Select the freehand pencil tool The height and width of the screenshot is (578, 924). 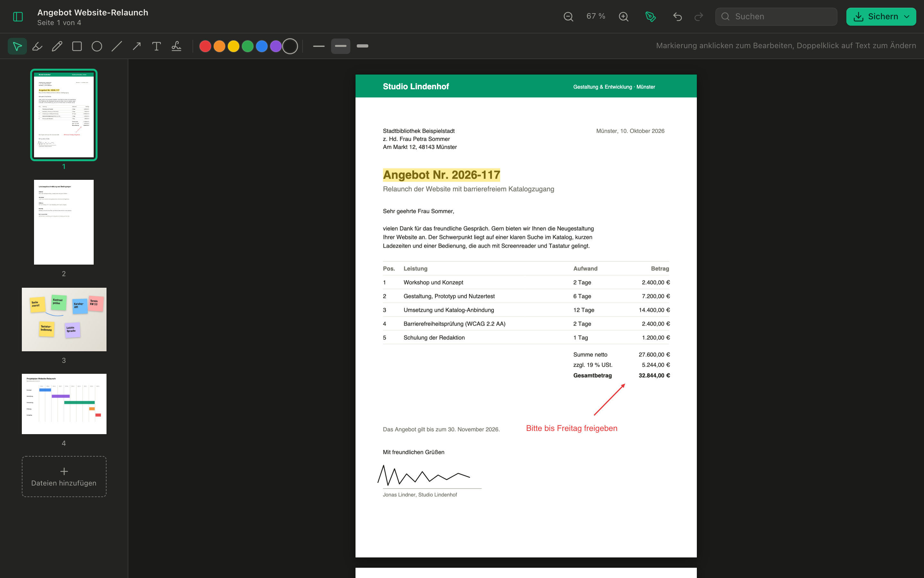tap(57, 46)
